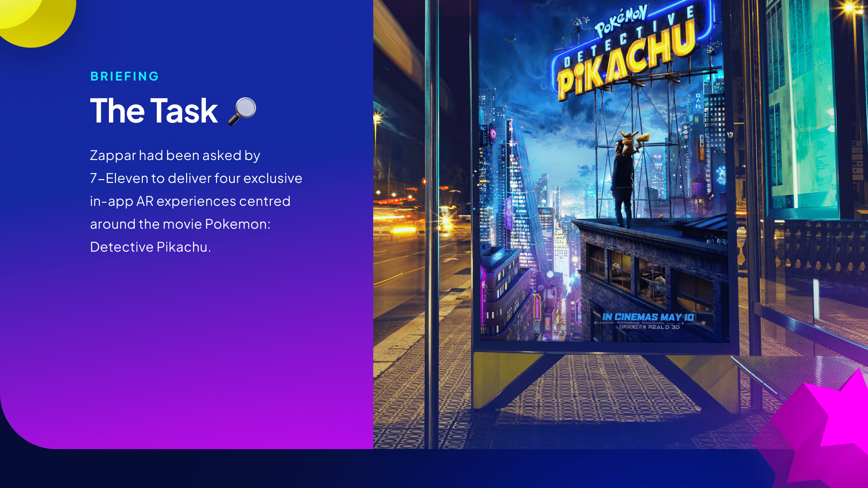The image size is (868, 488).
Task: Click the heading text "The Task"
Action: [154, 111]
